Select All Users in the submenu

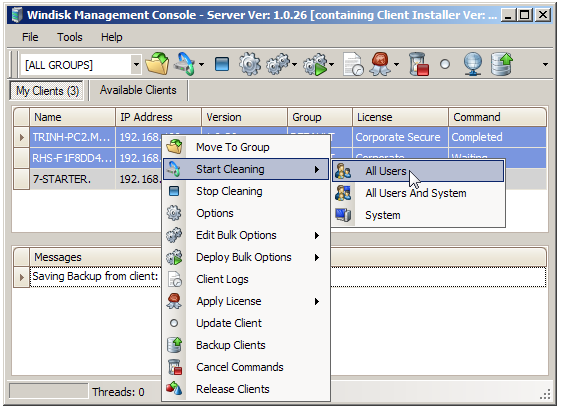tap(418, 171)
